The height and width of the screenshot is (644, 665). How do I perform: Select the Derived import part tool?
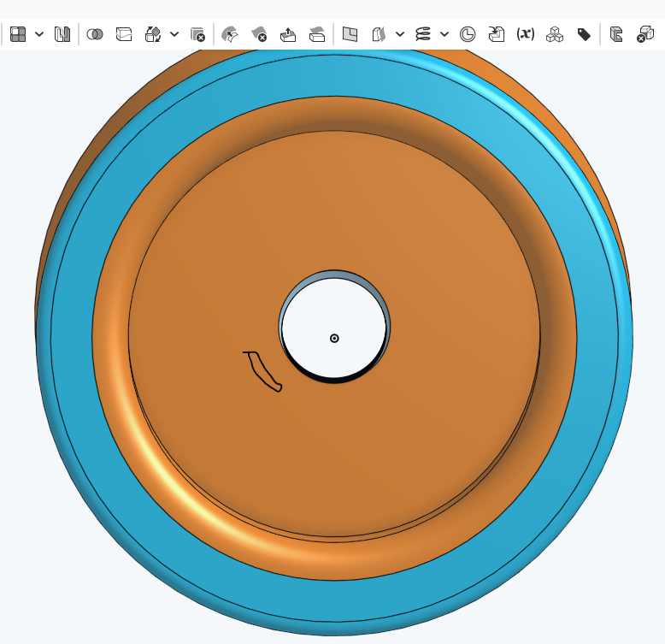[497, 34]
